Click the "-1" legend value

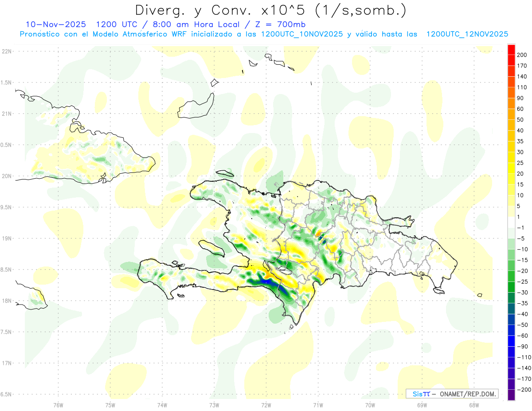[521, 227]
